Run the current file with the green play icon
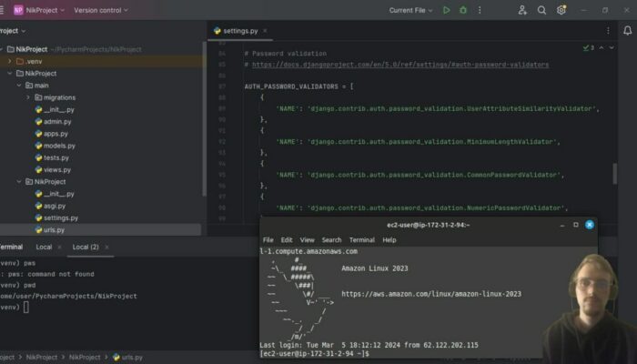Image resolution: width=637 pixels, height=364 pixels. 446,10
